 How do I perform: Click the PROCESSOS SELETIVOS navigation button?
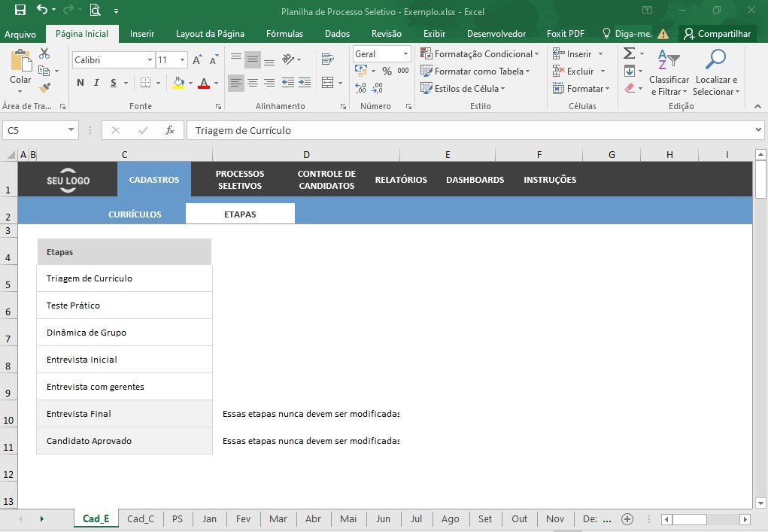pos(240,180)
